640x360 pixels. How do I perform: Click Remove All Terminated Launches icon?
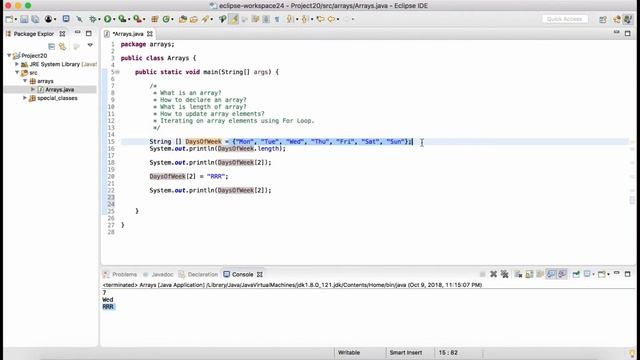(x=504, y=274)
